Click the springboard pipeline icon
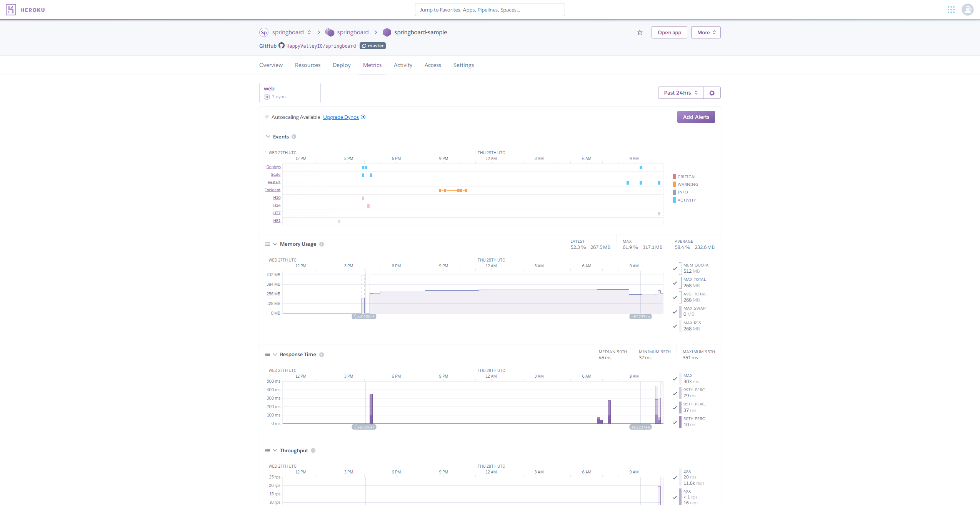The height and width of the screenshot is (505, 980). 330,32
